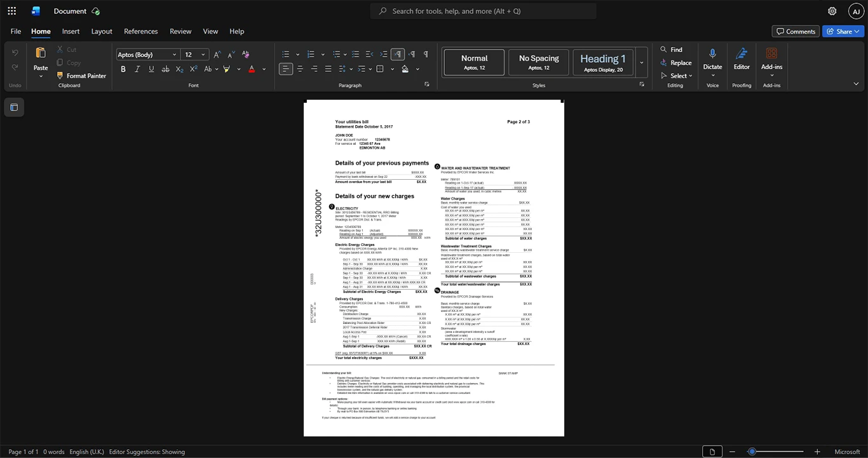Open the navigation pane icon on the left

pos(14,107)
